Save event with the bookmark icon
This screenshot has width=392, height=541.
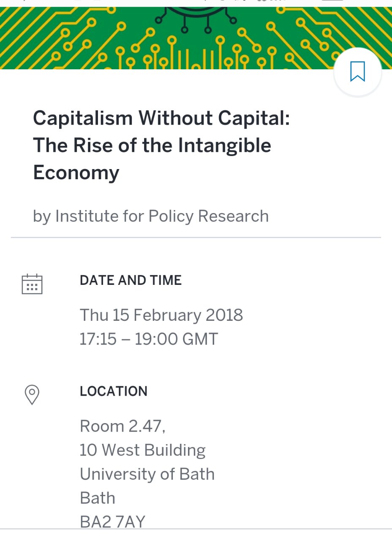click(x=357, y=71)
